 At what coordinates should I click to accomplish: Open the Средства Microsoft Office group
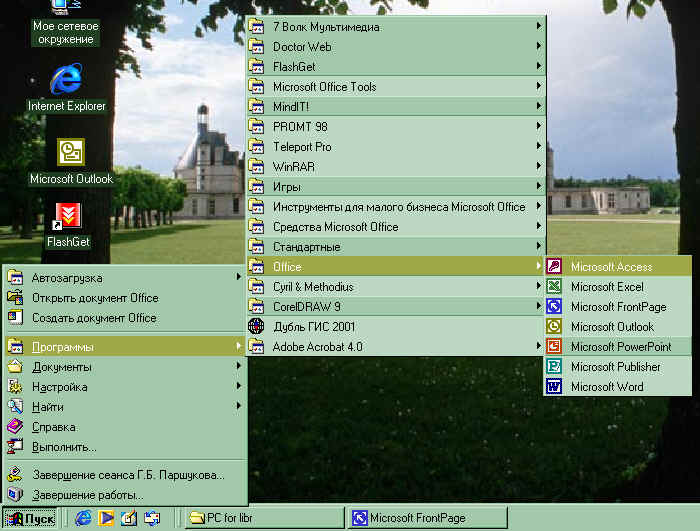396,226
